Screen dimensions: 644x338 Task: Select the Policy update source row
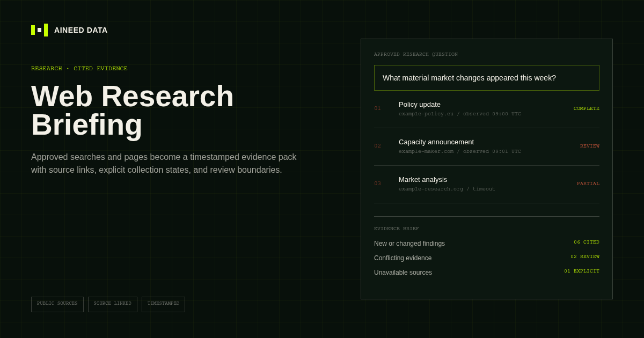click(x=487, y=109)
